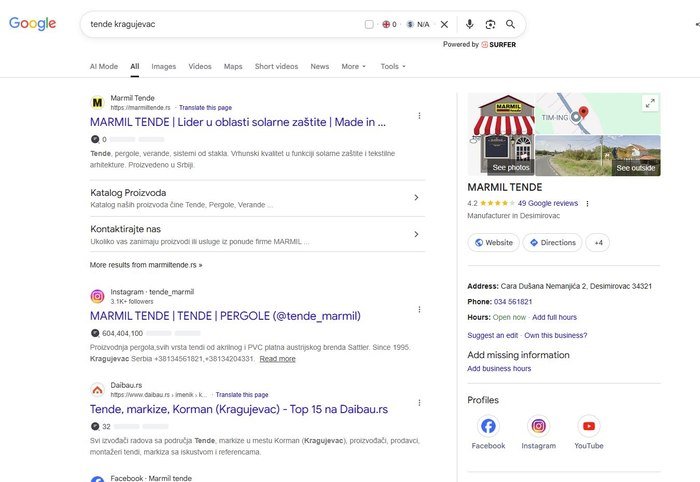Switch to the News tab
Screen dimensions: 700x482
(320, 66)
